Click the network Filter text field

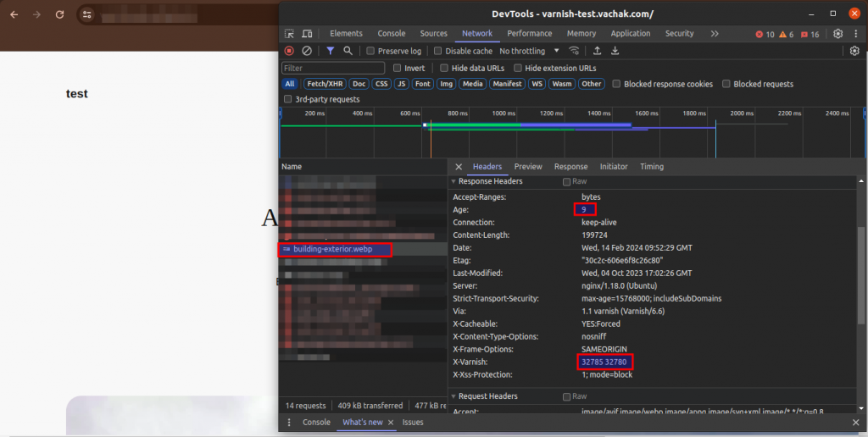pyautogui.click(x=333, y=68)
